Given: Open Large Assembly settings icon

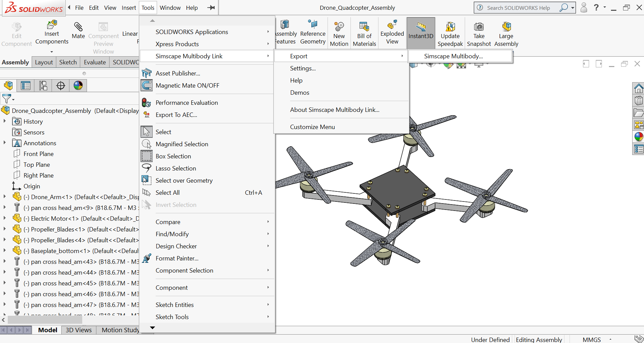Looking at the screenshot, I should click(506, 26).
